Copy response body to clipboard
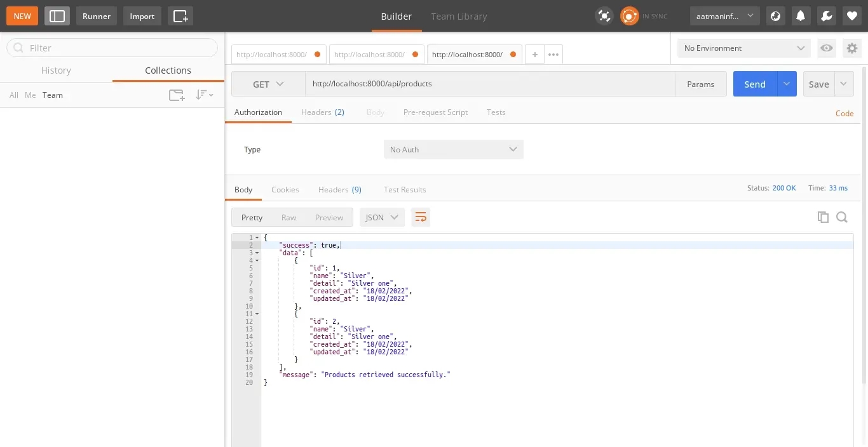The width and height of the screenshot is (868, 447). (823, 217)
